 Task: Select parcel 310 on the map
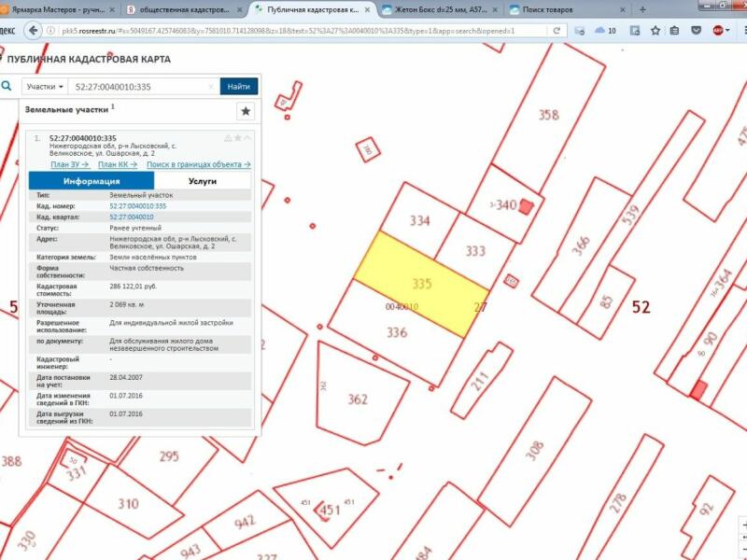click(x=128, y=503)
